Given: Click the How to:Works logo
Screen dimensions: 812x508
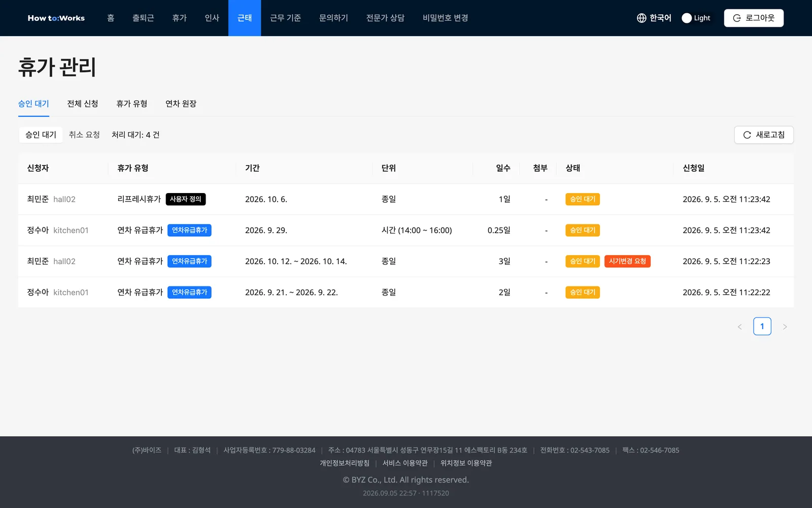Looking at the screenshot, I should (x=56, y=18).
